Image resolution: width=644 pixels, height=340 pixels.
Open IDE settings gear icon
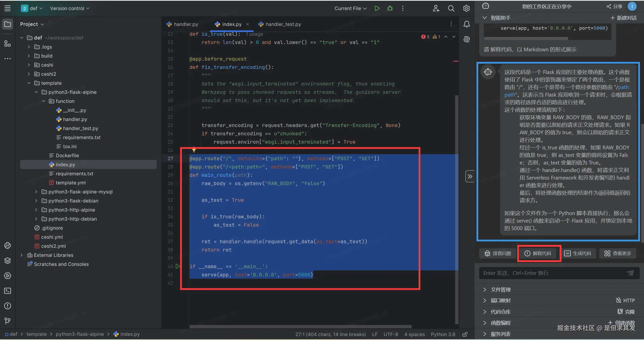pyautogui.click(x=466, y=8)
